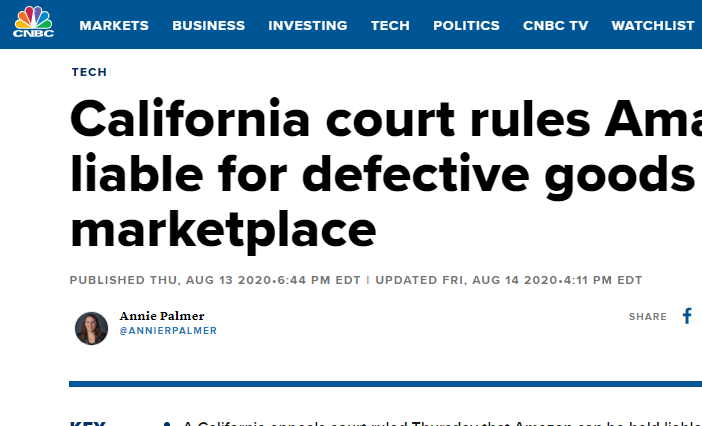Image resolution: width=702 pixels, height=426 pixels.
Task: Open the Markets menu
Action: coord(114,26)
